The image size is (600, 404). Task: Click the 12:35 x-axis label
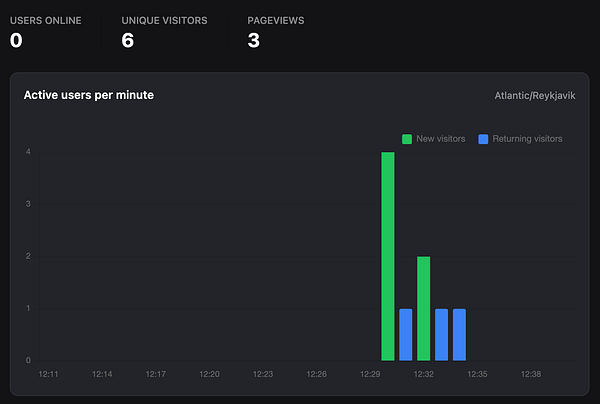(x=477, y=374)
